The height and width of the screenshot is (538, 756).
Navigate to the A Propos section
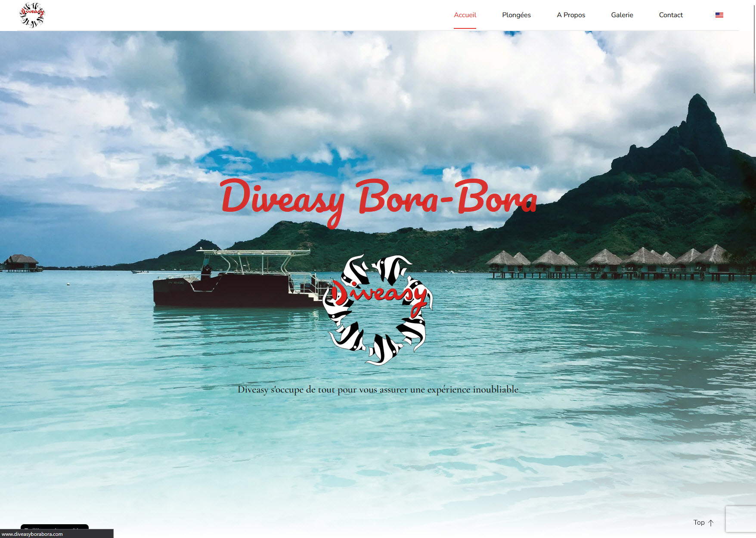pyautogui.click(x=570, y=15)
